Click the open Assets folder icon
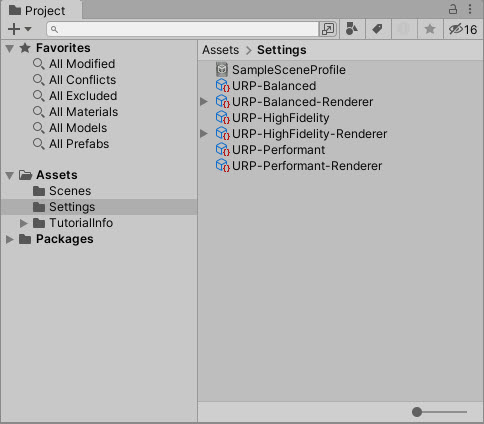The image size is (484, 424). (25, 175)
